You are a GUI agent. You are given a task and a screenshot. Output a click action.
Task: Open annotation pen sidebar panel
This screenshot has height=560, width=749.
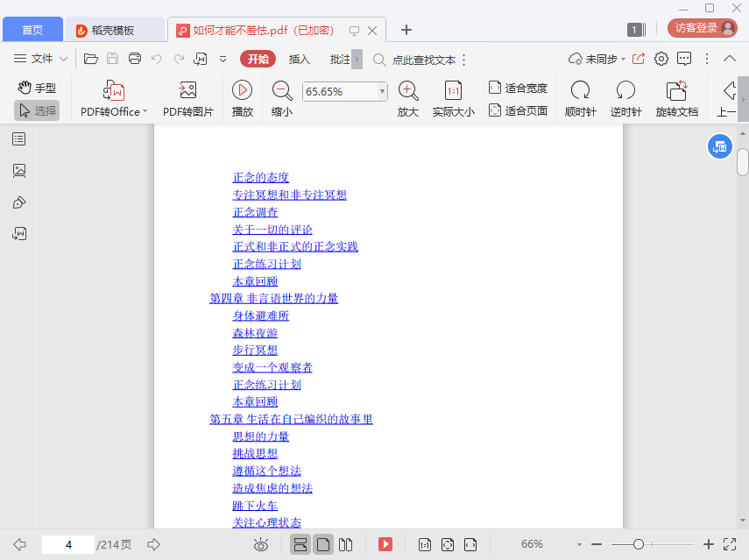pyautogui.click(x=19, y=202)
